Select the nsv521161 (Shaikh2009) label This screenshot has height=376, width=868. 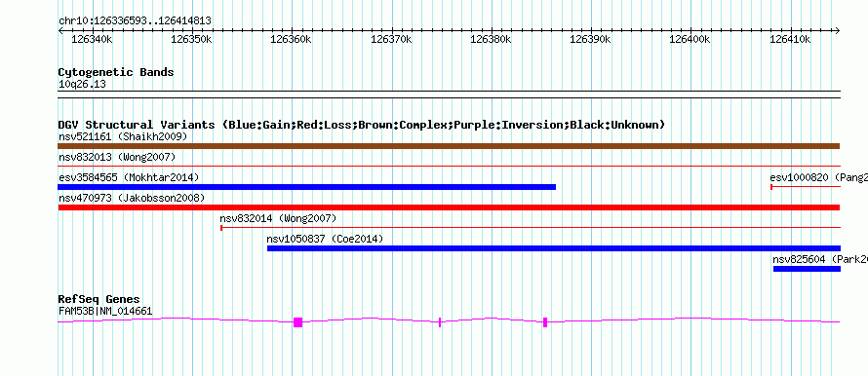[123, 136]
